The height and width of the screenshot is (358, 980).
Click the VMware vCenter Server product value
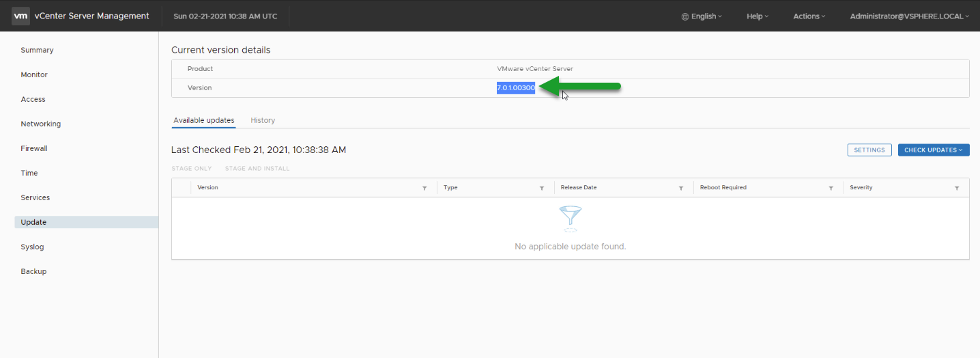(535, 69)
